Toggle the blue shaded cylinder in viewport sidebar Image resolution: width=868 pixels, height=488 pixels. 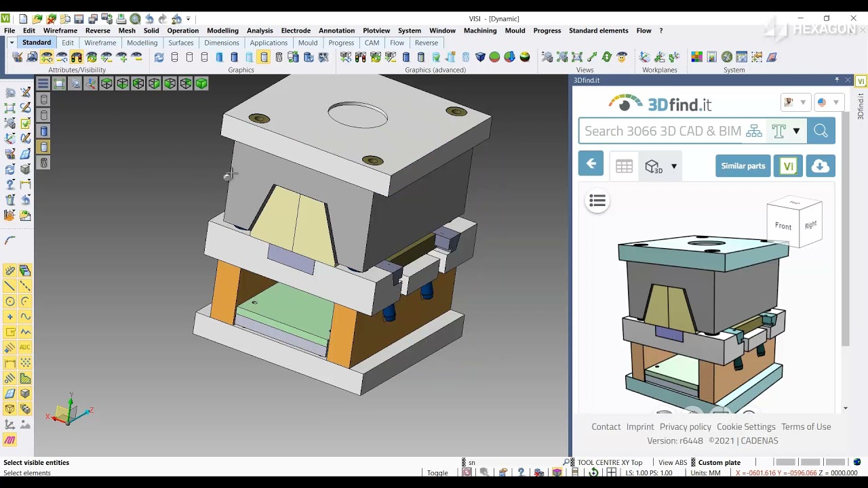(44, 131)
